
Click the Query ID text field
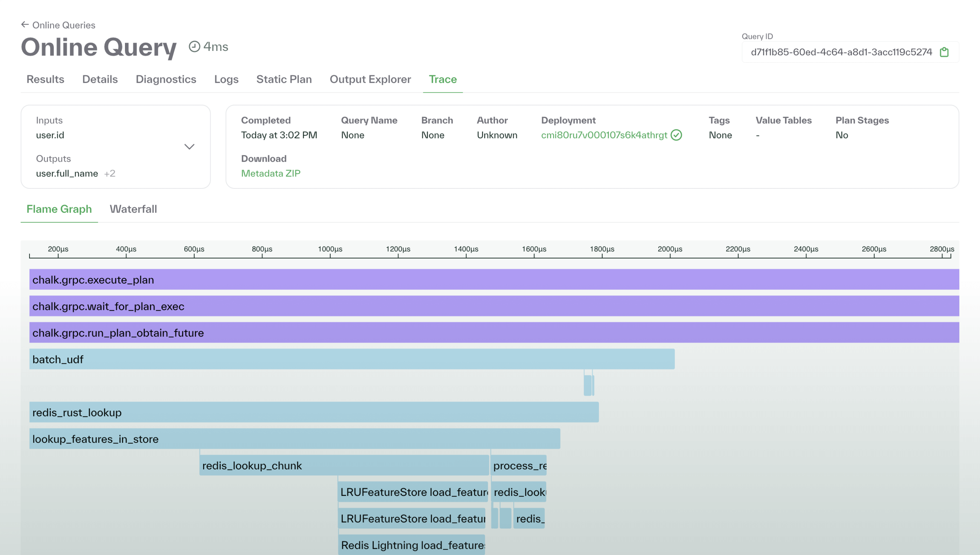coord(841,52)
